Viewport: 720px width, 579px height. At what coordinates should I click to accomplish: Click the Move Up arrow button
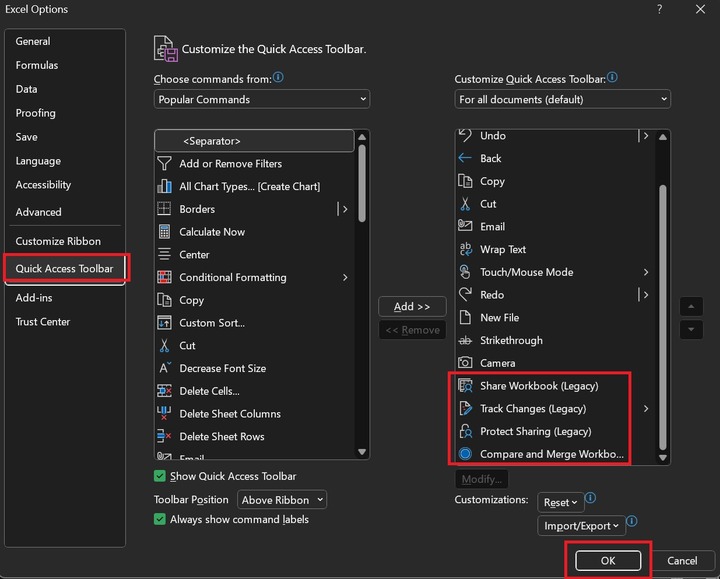[x=691, y=307]
